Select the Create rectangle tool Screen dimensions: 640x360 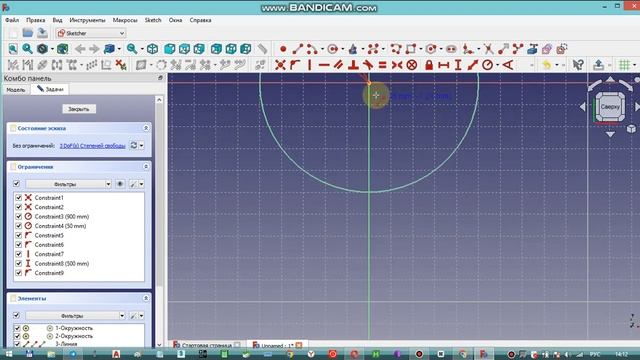coord(411,49)
